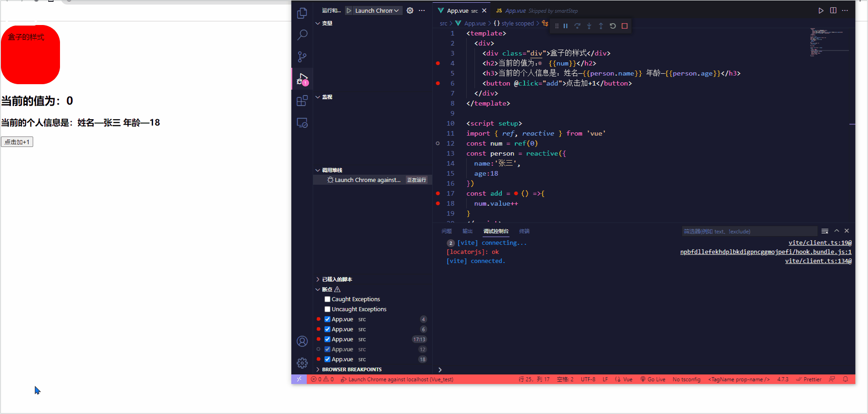The height and width of the screenshot is (414, 868).
Task: Disable the App.vue line 6 breakpoint
Action: coord(328,329)
